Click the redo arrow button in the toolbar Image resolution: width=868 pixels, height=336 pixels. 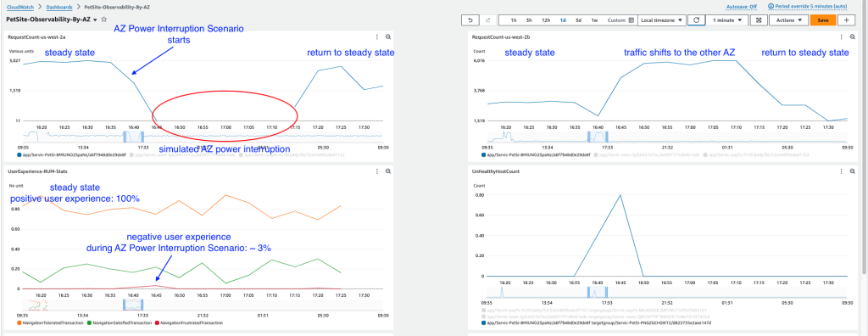pyautogui.click(x=487, y=20)
